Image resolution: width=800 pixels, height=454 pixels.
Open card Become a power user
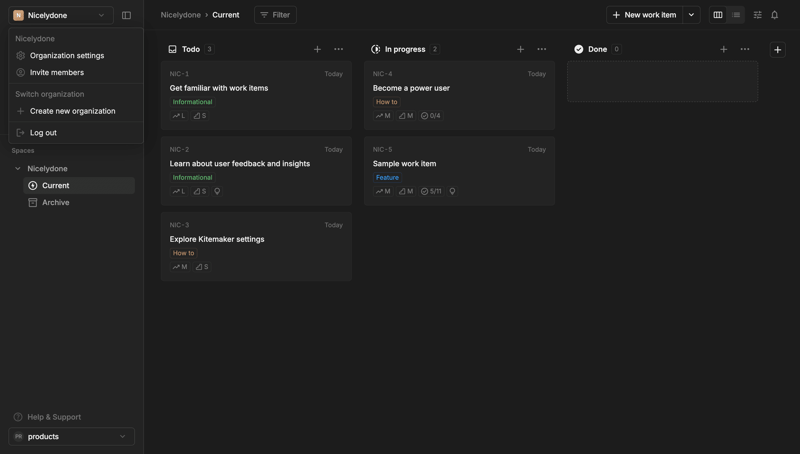(x=459, y=95)
